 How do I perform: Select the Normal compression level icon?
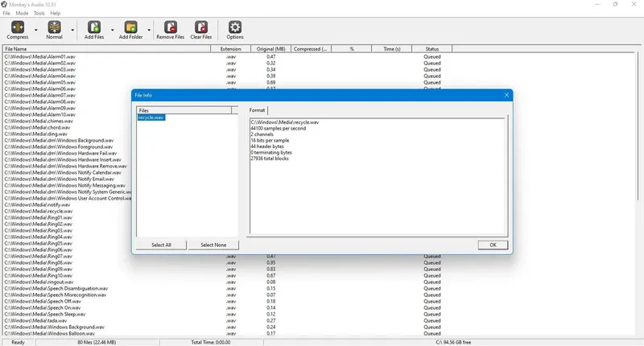[54, 27]
